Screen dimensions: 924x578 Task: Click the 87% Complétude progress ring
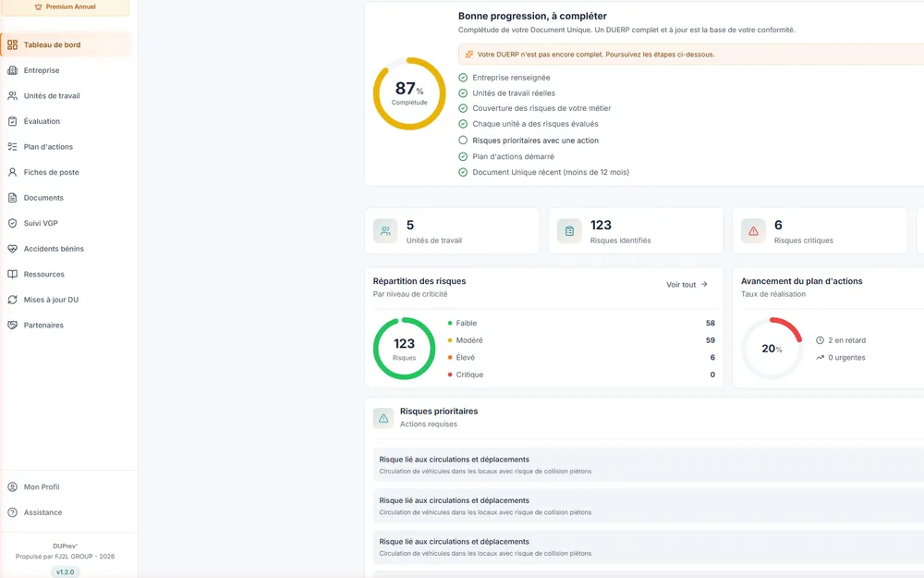(409, 93)
